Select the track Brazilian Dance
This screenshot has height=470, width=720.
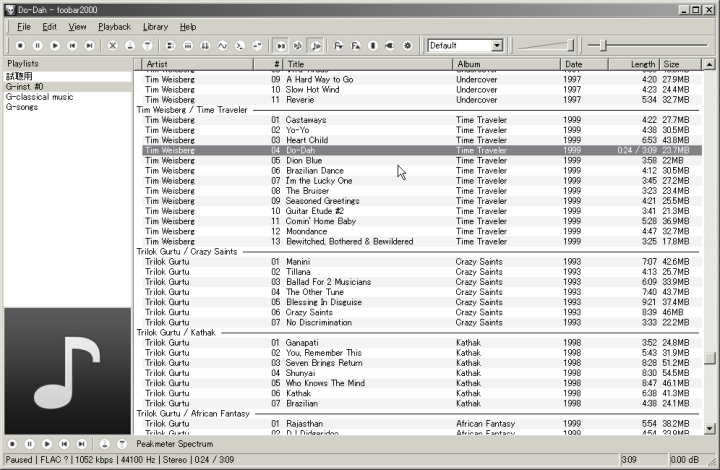422,171
